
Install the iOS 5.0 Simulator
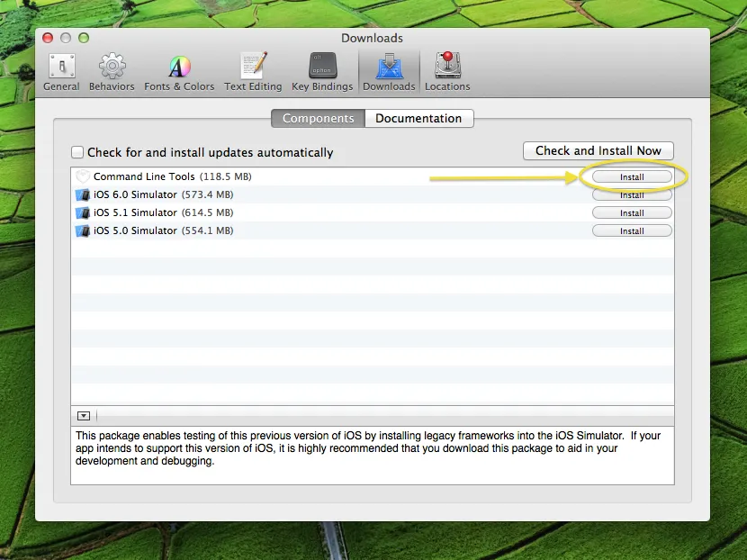point(632,230)
